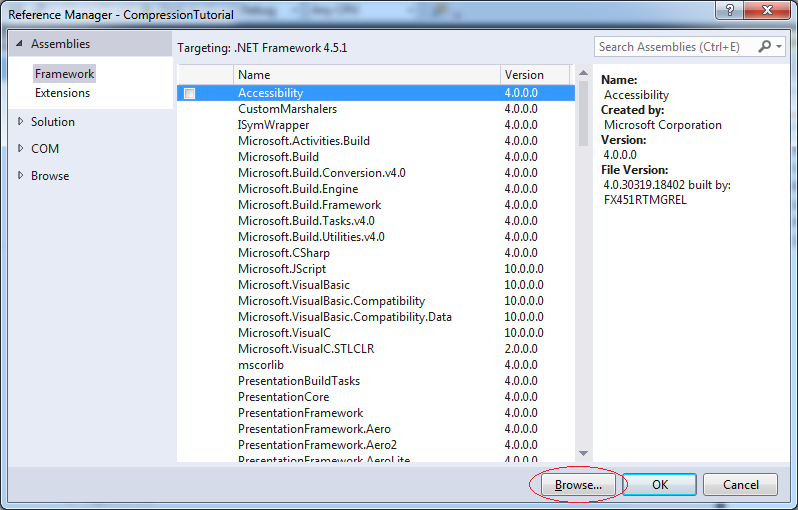Select the Microsoft.JScript assembly
The width and height of the screenshot is (798, 510).
click(x=376, y=269)
